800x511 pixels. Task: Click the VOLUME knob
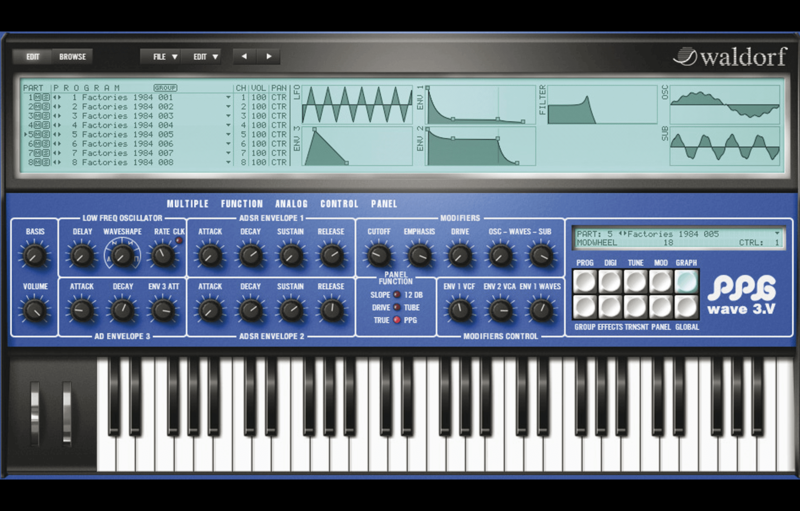(x=35, y=310)
